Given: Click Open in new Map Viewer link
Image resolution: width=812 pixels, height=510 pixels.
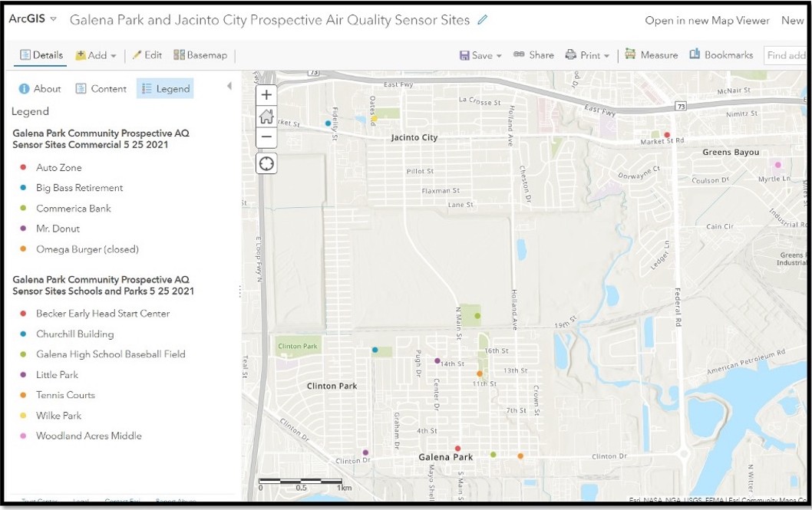Looking at the screenshot, I should pyautogui.click(x=707, y=21).
